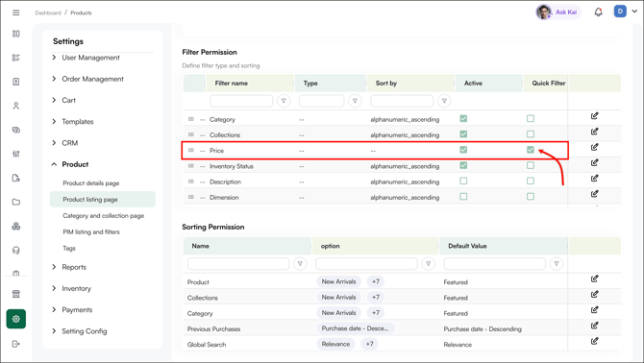Open Category and collection page settings
This screenshot has width=644, height=363.
(103, 216)
